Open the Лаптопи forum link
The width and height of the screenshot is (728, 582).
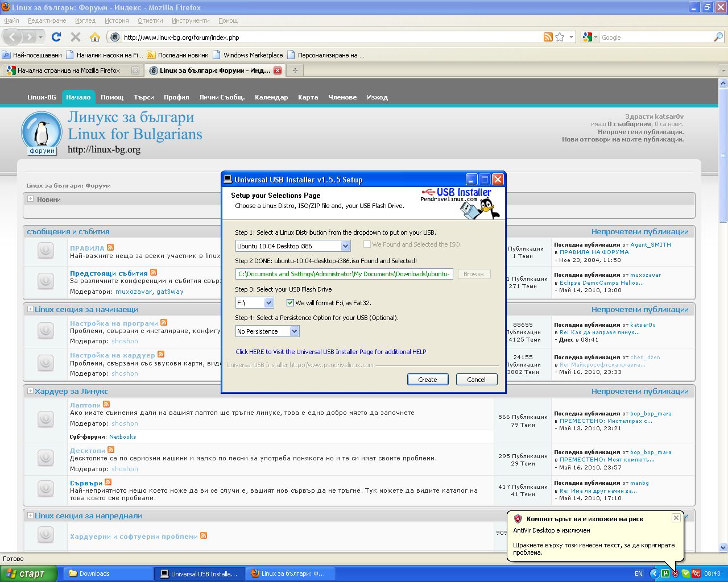85,405
